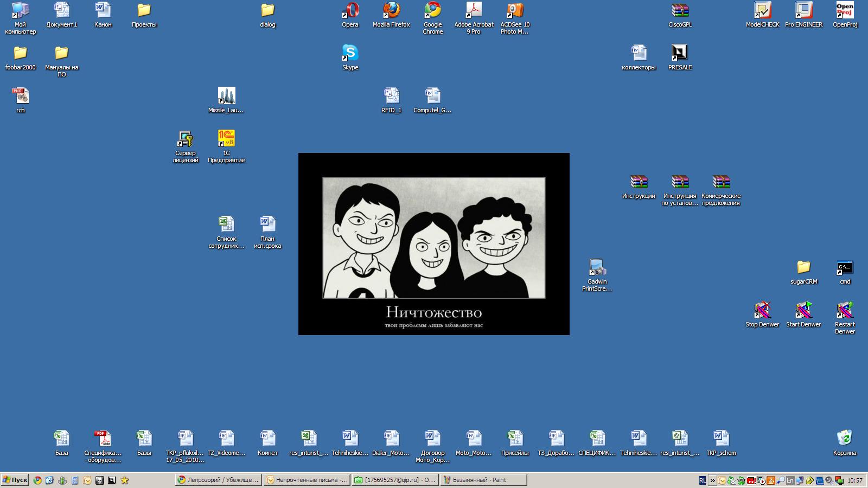Switch to Непрочтенные письма taskbar window
The image size is (868, 488).
coord(307,480)
